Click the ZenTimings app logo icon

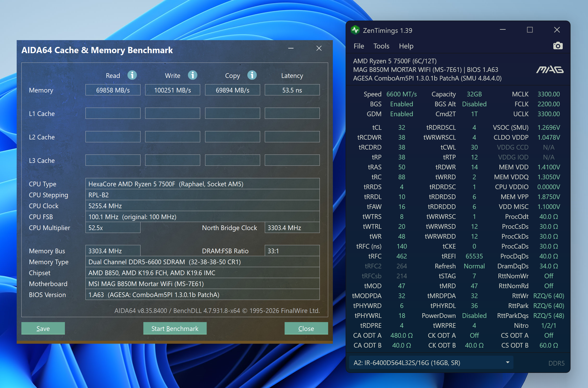[355, 30]
